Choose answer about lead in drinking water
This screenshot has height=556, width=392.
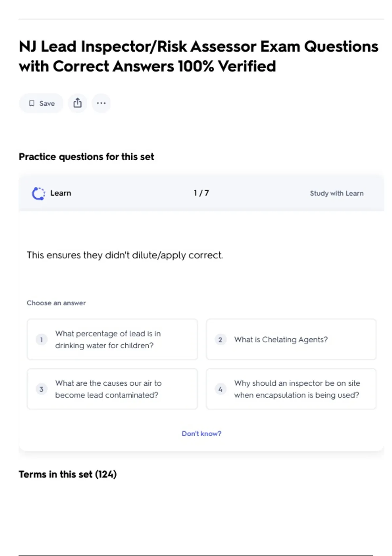tap(112, 339)
